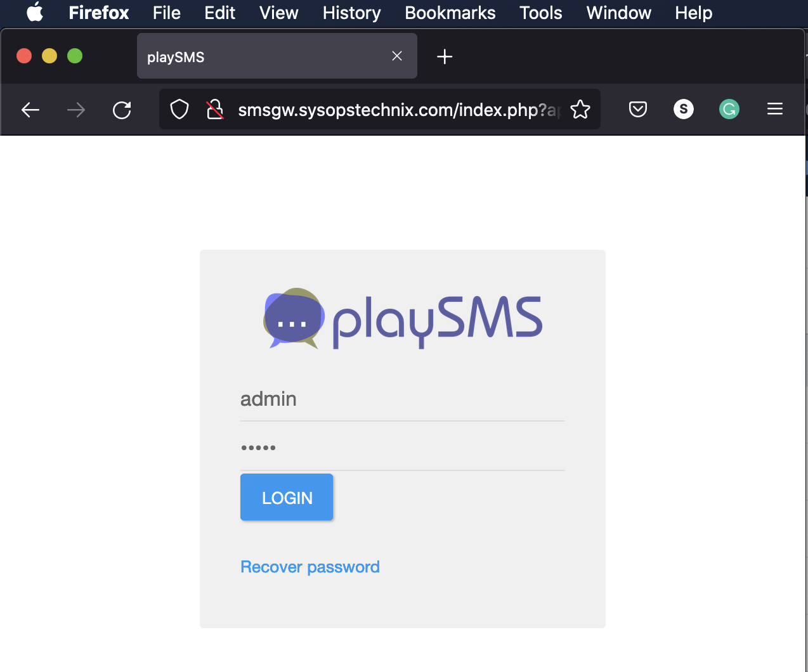808x672 pixels.
Task: Close the window with the red button
Action: [24, 56]
